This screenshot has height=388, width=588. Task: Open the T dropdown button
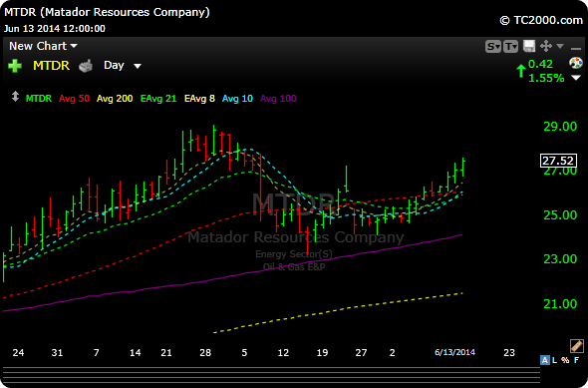[510, 47]
